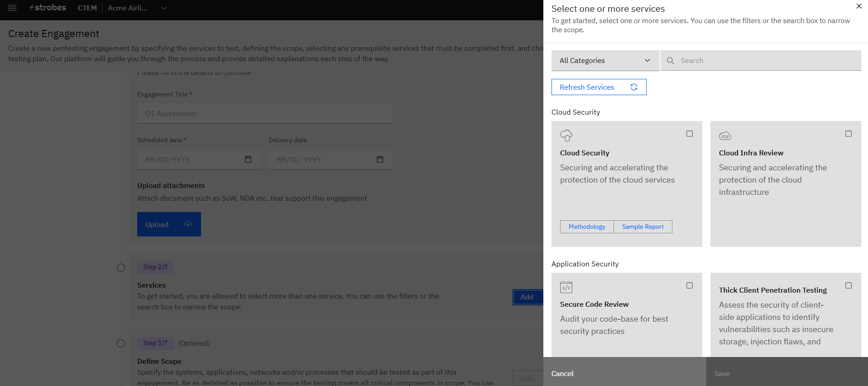Click the search magnifier icon
This screenshot has height=386, width=868.
click(671, 61)
